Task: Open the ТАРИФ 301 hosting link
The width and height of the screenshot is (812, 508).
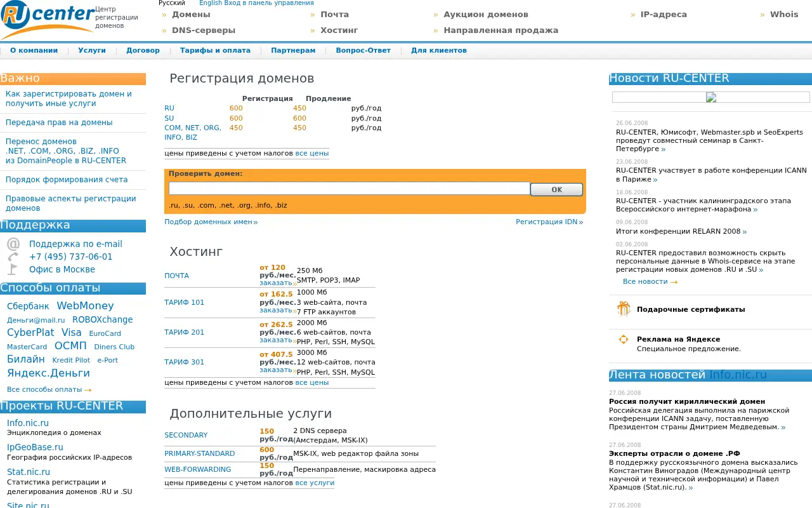Action: 185,362
